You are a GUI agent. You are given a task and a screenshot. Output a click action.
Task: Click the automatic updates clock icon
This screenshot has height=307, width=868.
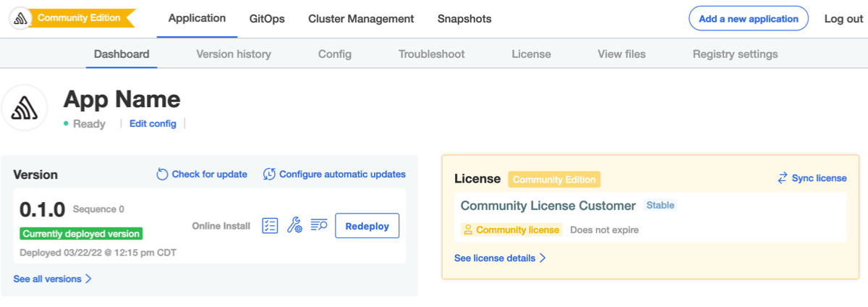point(269,174)
